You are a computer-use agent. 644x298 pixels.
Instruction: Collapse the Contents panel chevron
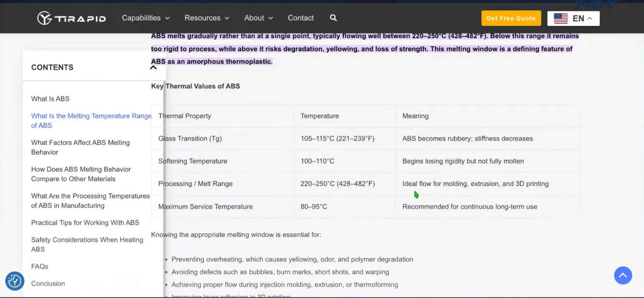coord(153,67)
